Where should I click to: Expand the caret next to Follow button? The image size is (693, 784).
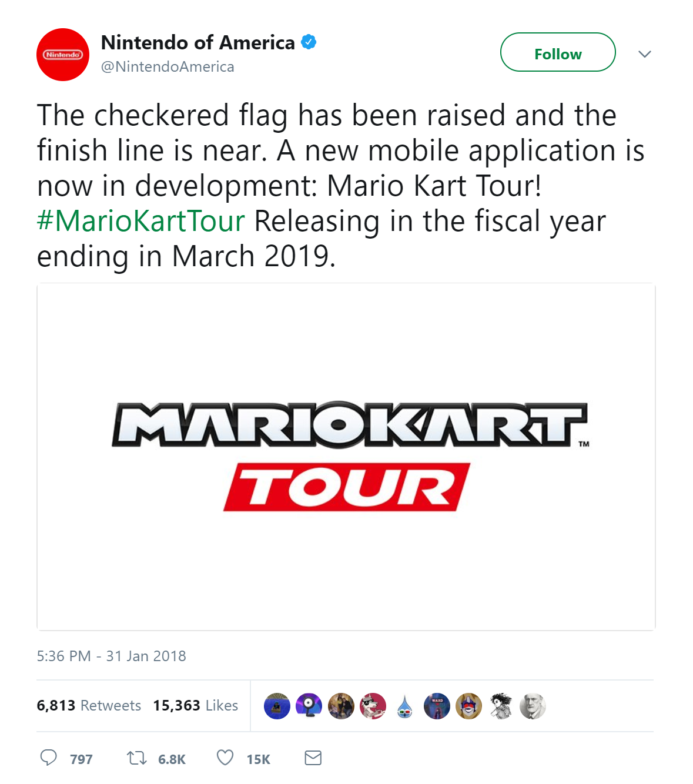click(x=645, y=53)
